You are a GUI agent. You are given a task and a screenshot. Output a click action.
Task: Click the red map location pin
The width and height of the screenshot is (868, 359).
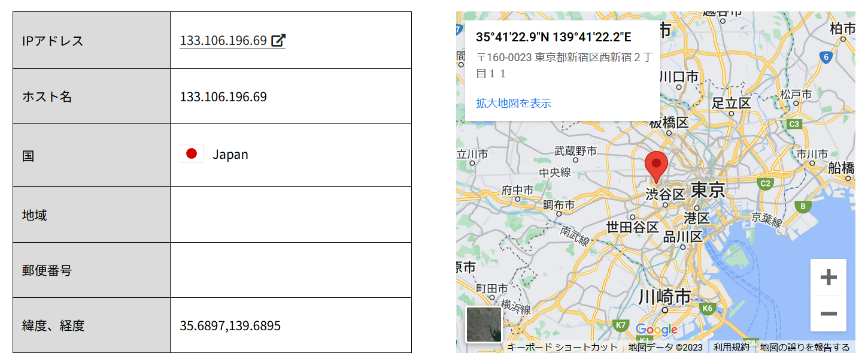click(x=657, y=168)
